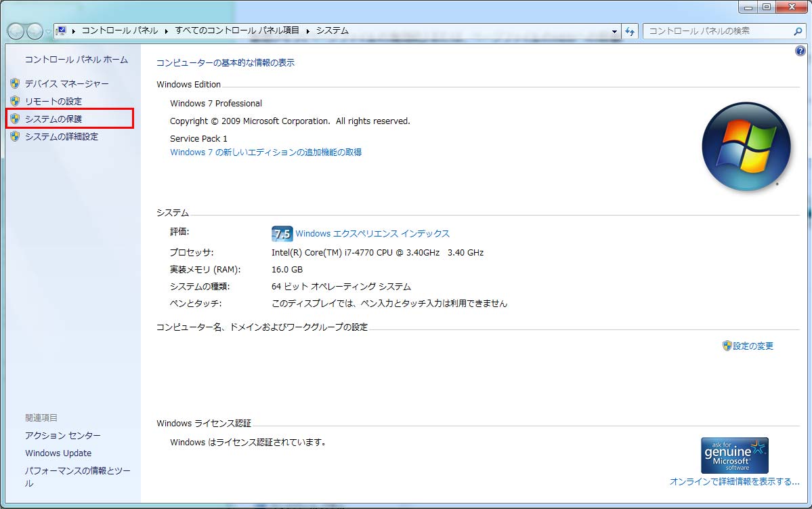Close the System window

tap(792, 7)
